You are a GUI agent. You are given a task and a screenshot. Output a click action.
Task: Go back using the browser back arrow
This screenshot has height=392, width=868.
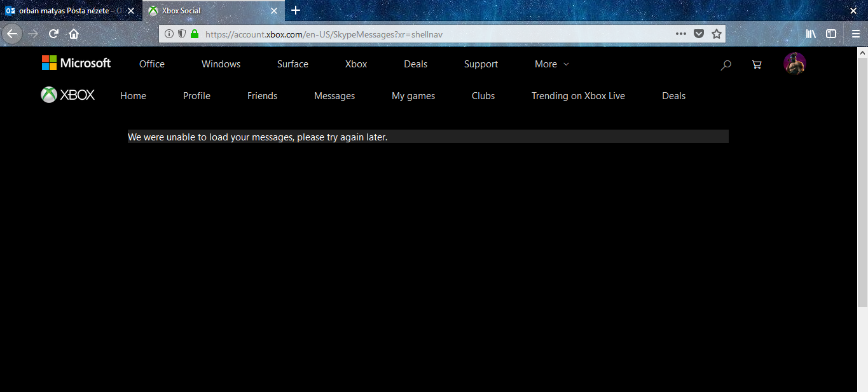[x=11, y=34]
